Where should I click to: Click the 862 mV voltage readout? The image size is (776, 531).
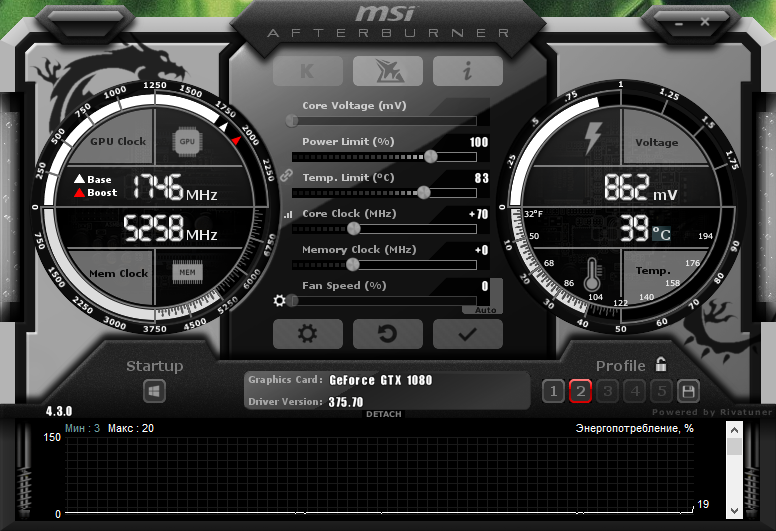tap(640, 188)
